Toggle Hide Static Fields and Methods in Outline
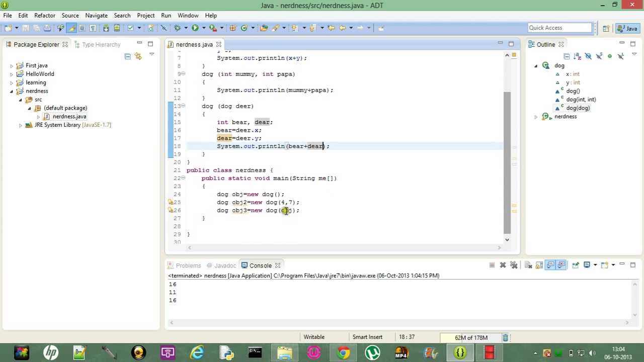Screen dimensions: 644x362 599,56
